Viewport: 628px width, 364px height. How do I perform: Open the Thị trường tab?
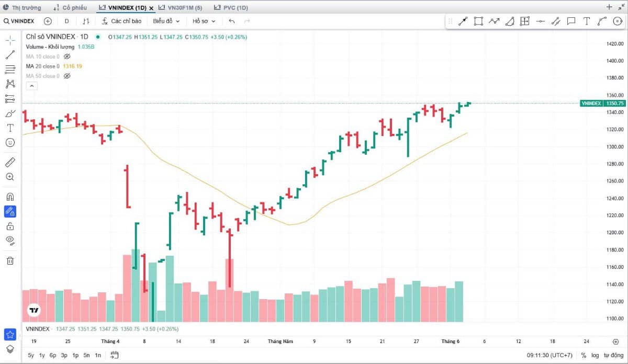click(x=22, y=8)
